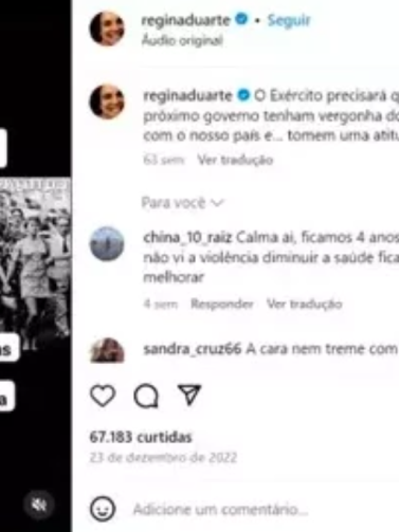Open the china_10_raiz username link

point(188,238)
